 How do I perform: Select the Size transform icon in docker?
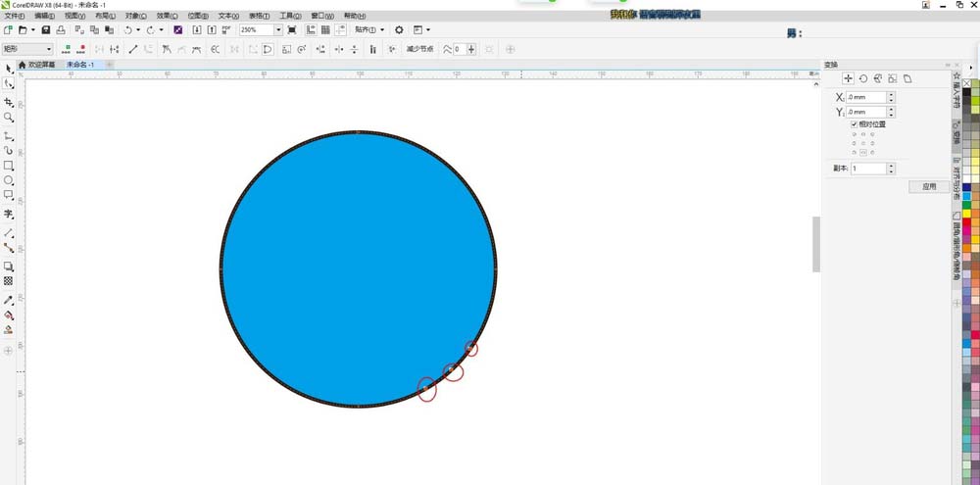pyautogui.click(x=893, y=78)
